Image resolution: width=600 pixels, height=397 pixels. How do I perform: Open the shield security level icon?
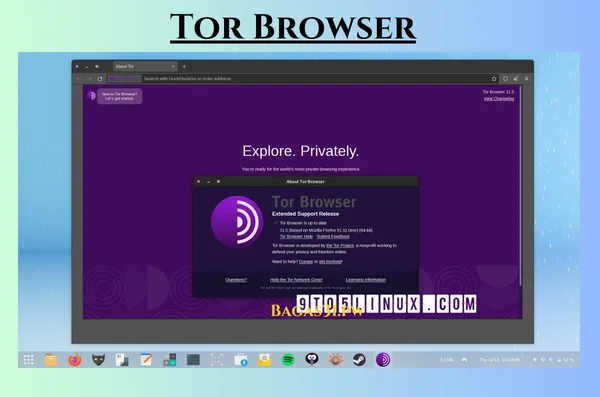point(505,79)
